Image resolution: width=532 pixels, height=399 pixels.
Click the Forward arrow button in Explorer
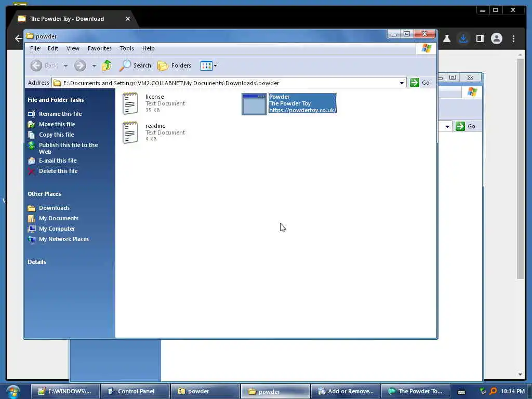80,65
